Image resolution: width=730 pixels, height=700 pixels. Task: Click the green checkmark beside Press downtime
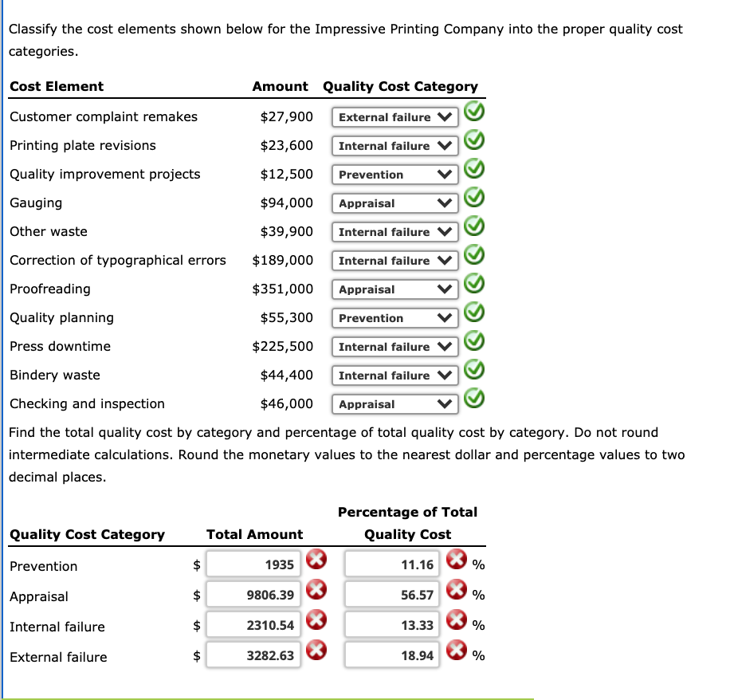pos(473,341)
